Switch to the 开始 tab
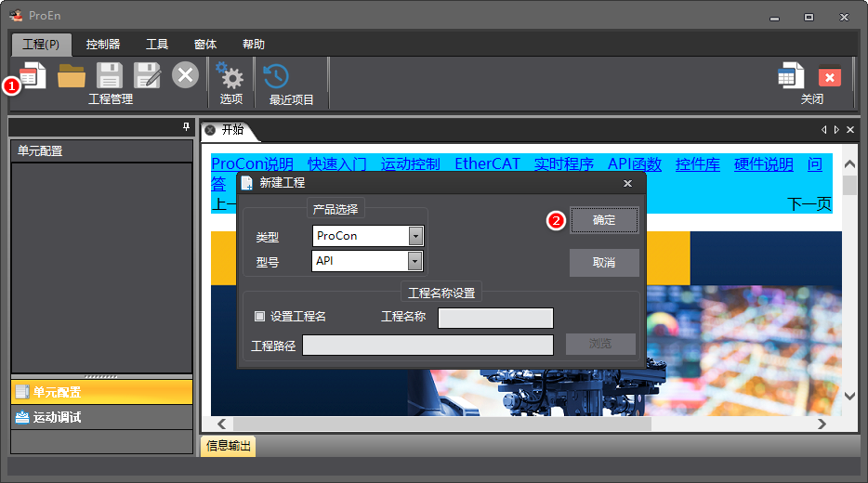The height and width of the screenshot is (483, 868). (x=232, y=130)
